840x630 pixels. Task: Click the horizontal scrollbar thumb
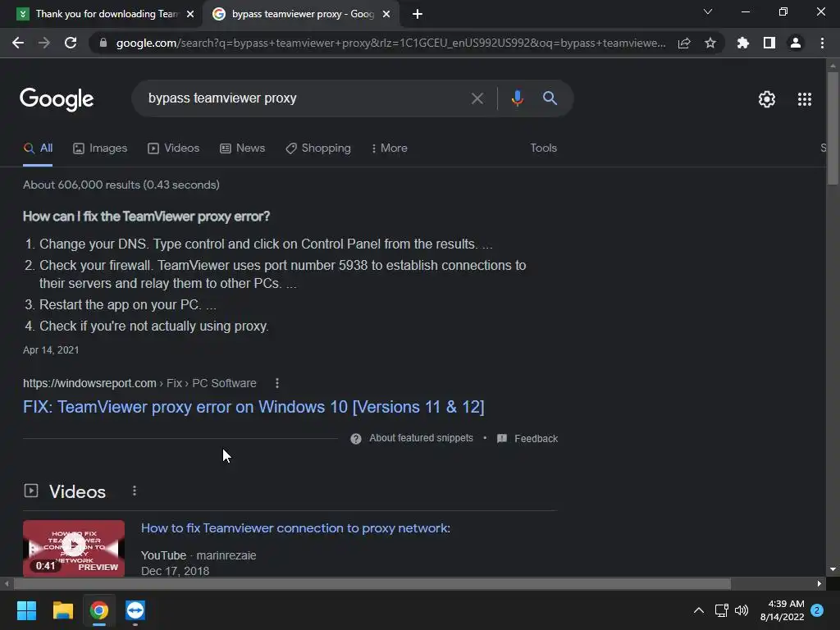[372, 583]
